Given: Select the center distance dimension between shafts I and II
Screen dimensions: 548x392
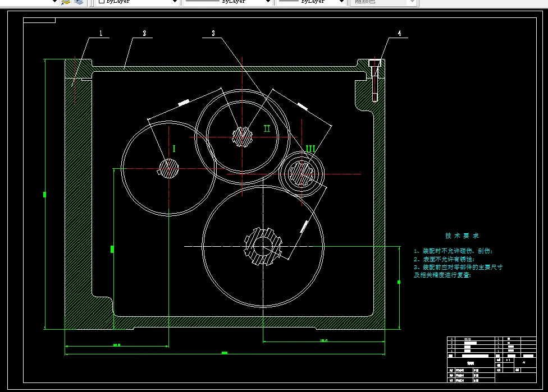Looking at the screenshot, I should 184,102.
